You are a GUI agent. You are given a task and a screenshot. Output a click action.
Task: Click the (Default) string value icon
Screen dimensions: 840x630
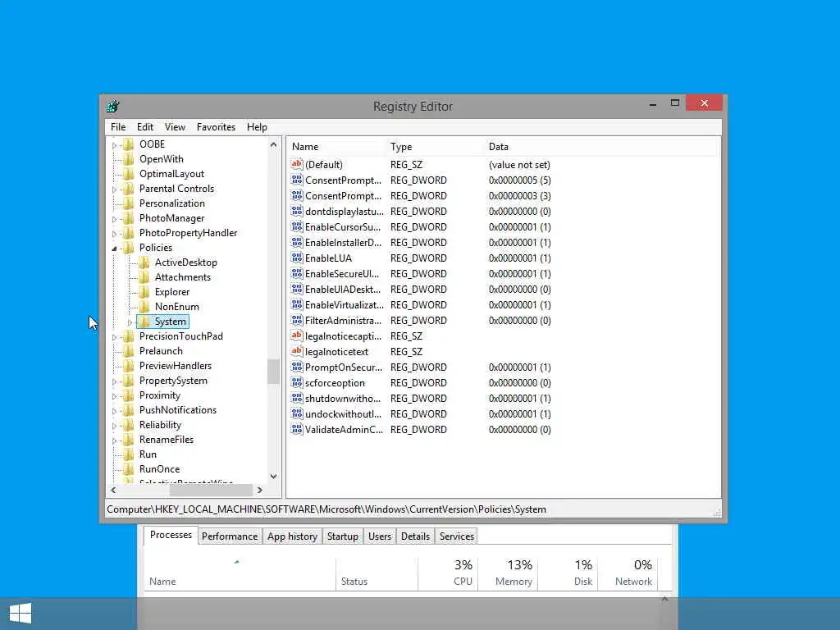coord(297,164)
